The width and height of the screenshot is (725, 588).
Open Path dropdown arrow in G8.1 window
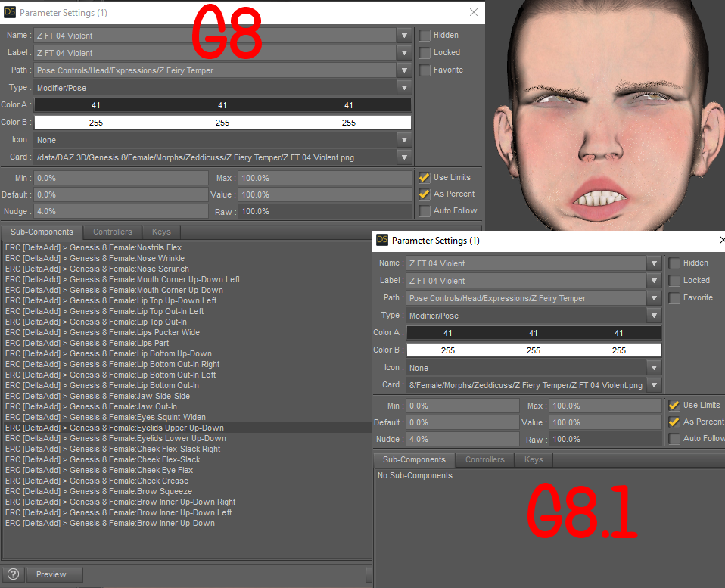654,298
